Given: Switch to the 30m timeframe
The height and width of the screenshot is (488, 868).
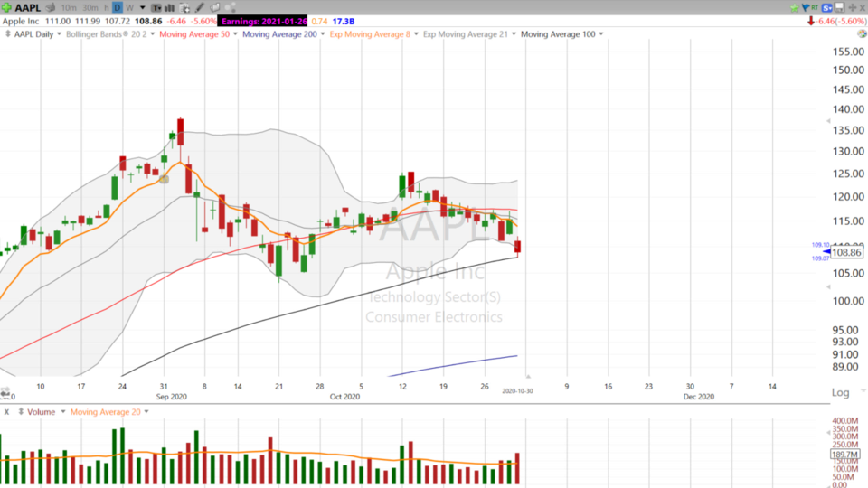Looking at the screenshot, I should pos(90,8).
